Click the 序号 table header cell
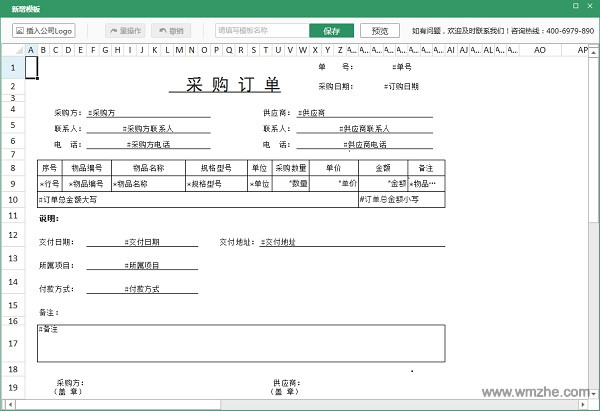 50,168
